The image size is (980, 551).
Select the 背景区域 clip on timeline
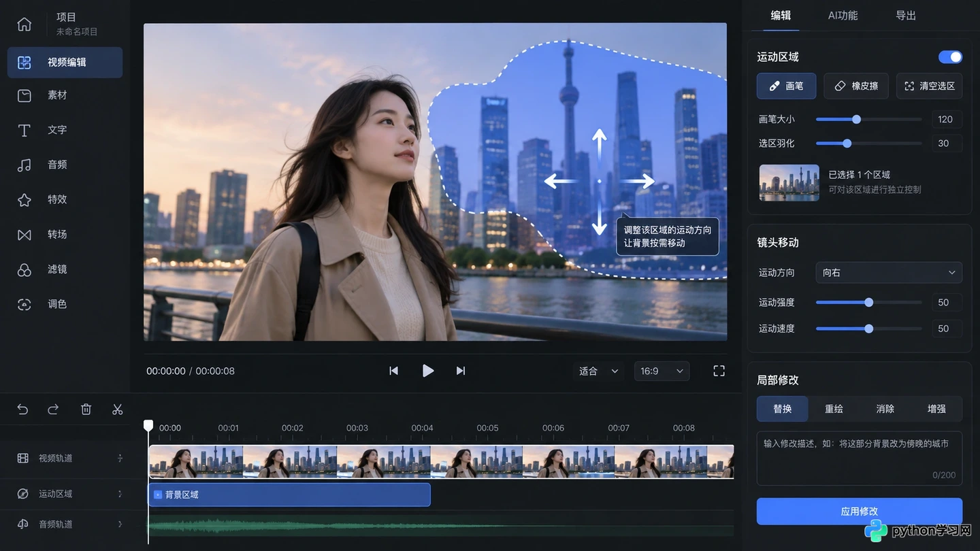289,495
